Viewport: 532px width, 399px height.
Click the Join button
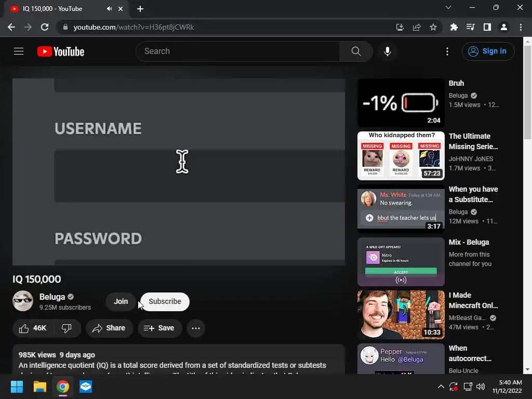pos(121,301)
